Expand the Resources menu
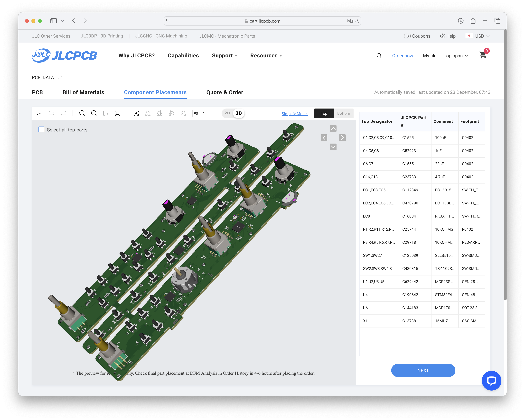 pyautogui.click(x=266, y=55)
